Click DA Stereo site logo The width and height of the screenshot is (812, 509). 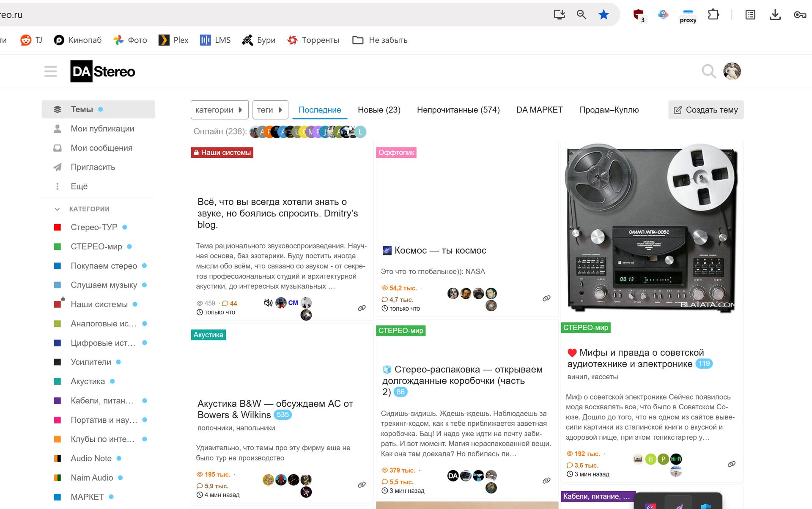[x=103, y=71]
